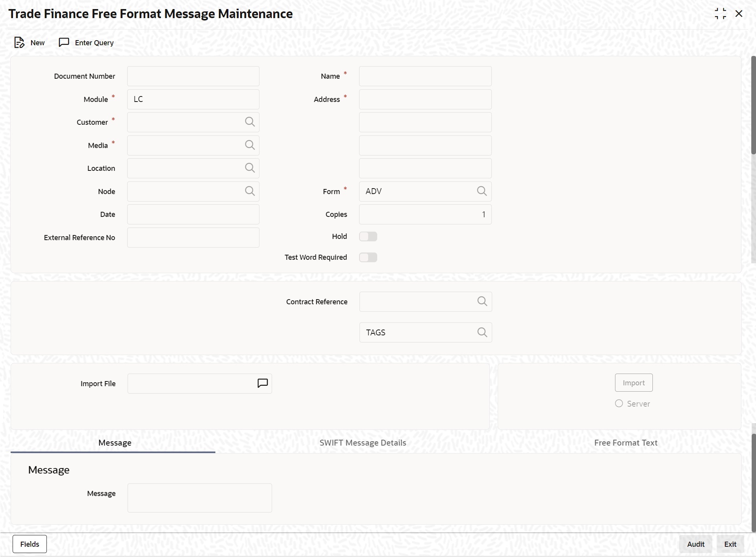The height and width of the screenshot is (557, 756).
Task: Open the Location lookup search
Action: point(250,168)
